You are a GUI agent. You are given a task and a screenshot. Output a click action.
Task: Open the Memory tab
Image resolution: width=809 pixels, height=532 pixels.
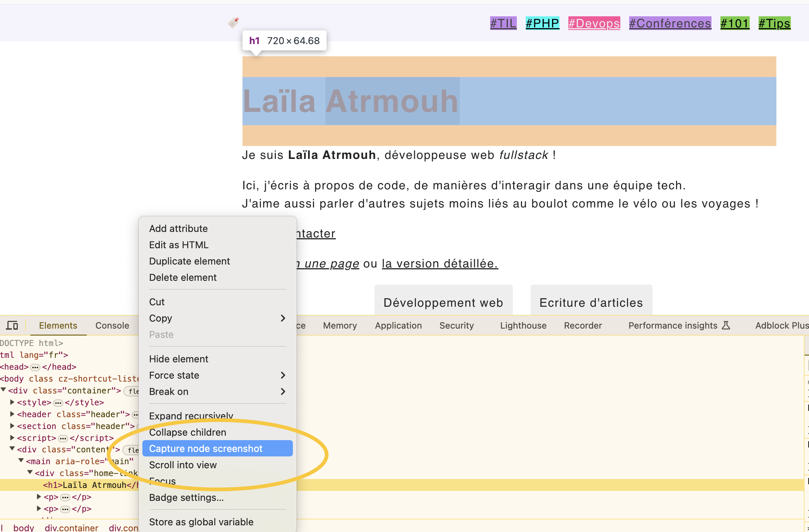click(x=340, y=325)
